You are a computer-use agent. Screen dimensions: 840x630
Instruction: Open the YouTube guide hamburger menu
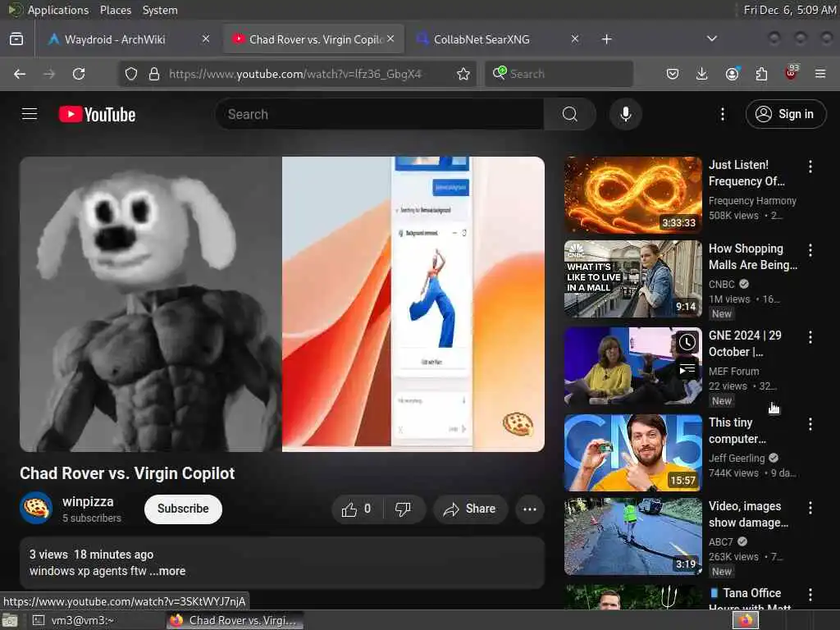[x=30, y=114]
